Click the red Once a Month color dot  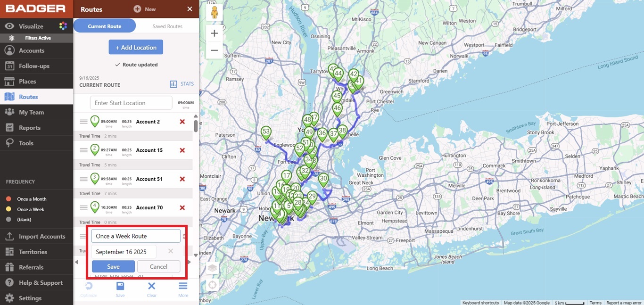8,199
